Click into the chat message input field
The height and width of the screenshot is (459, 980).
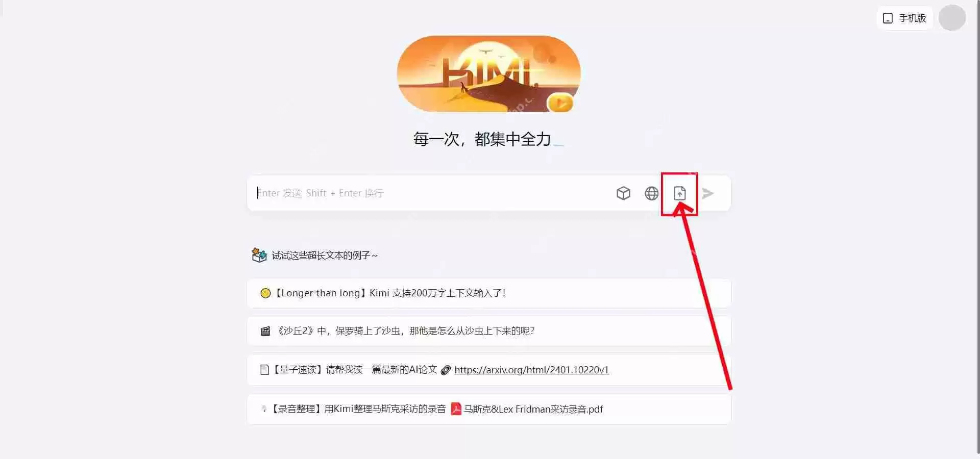tap(408, 193)
